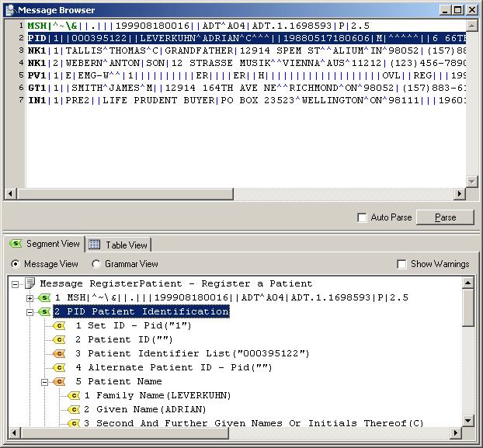
Task: Click the tree view scroll right arrow
Action: 456,433
